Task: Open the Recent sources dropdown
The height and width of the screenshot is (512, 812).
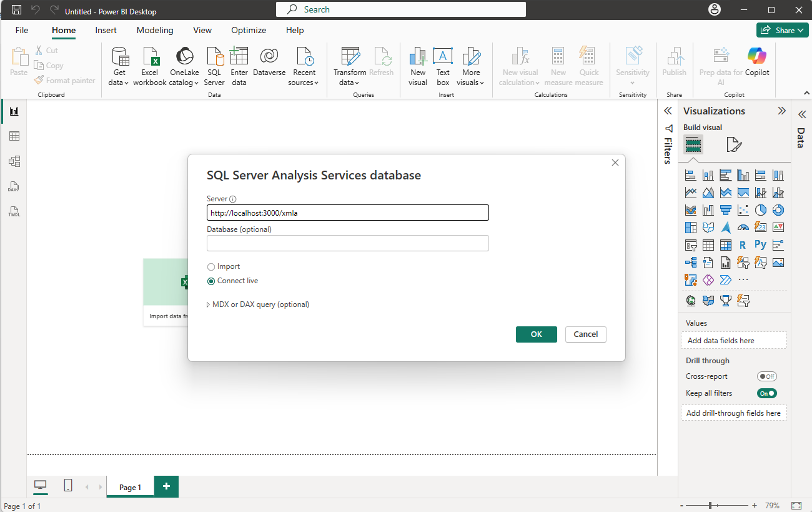Action: 304,66
